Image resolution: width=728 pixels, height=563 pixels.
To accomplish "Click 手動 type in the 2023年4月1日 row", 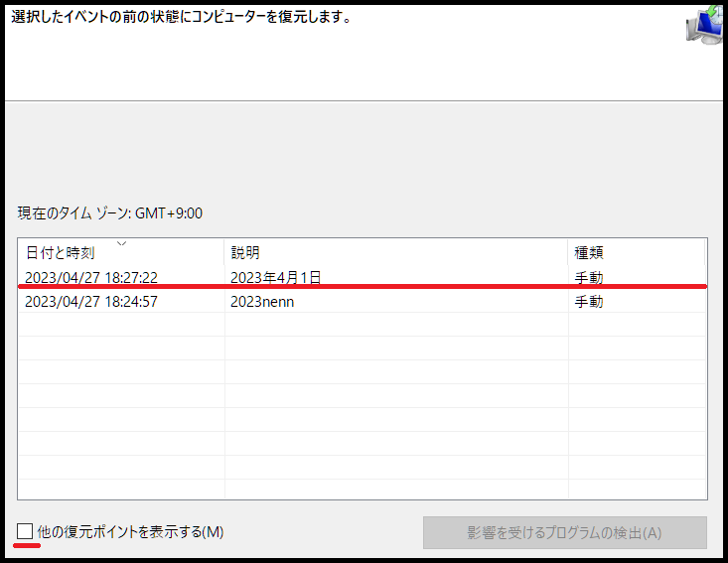I will point(589,278).
